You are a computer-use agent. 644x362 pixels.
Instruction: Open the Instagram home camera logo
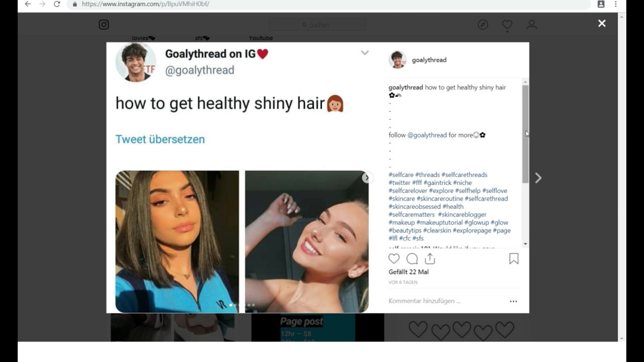[x=104, y=25]
